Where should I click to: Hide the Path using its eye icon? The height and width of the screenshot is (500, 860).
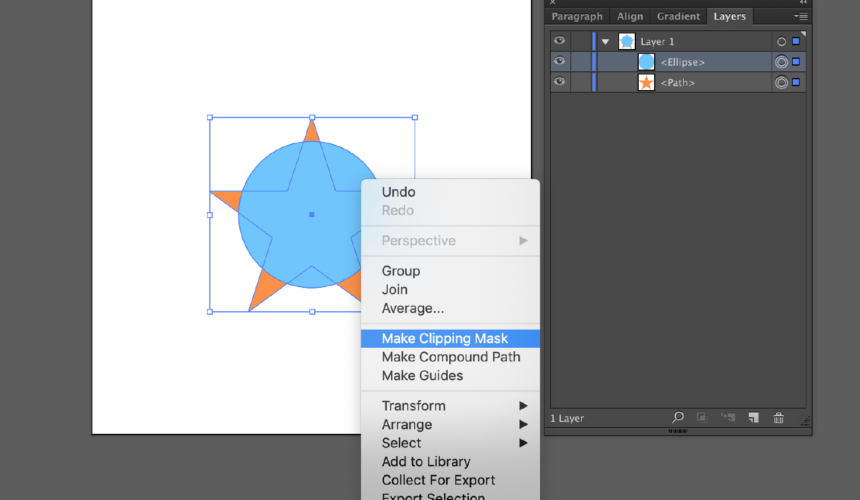pyautogui.click(x=559, y=82)
